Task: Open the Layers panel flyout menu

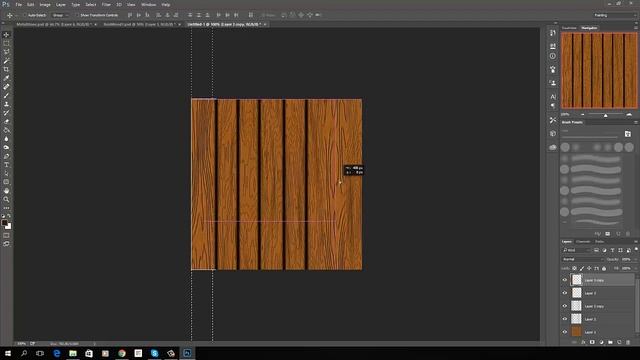Action: pos(636,242)
